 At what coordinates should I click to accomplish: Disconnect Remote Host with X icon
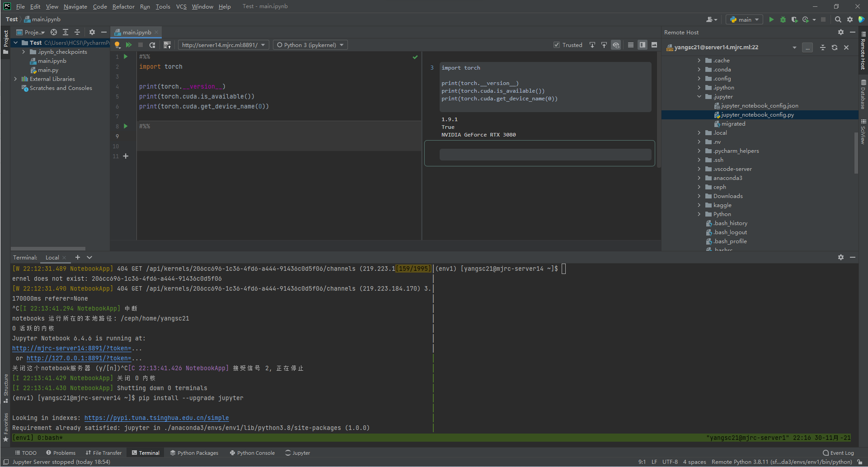tap(846, 47)
